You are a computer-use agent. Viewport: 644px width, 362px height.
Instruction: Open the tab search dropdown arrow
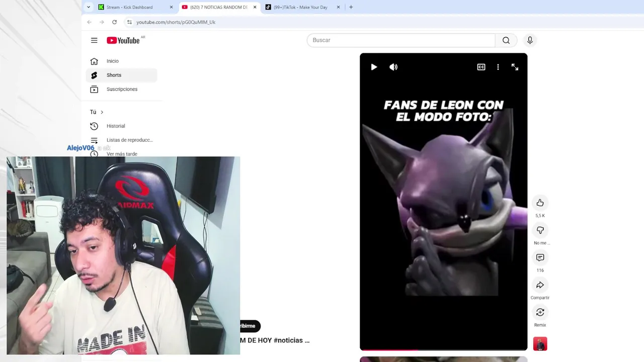point(89,7)
